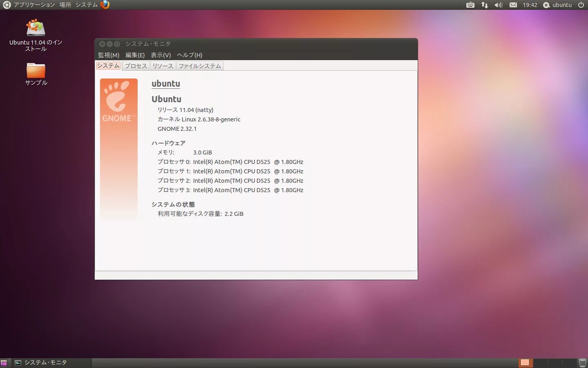Screen dimensions: 588x368
Task: Click the Ubuntu distribution name heading
Action: (x=166, y=99)
